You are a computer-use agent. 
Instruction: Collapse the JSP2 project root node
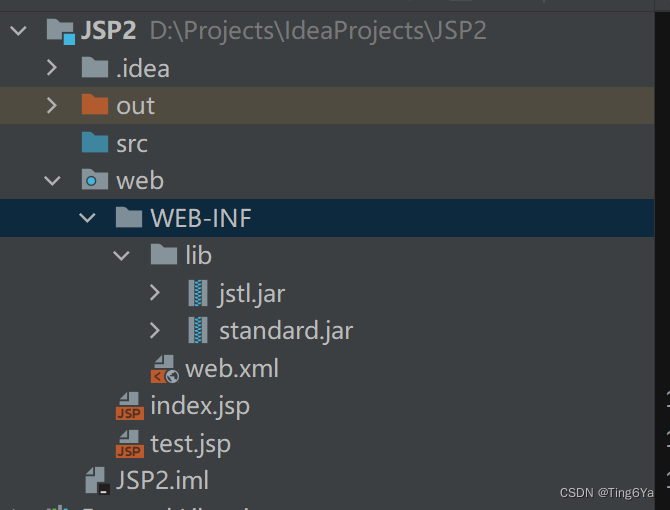(18, 31)
